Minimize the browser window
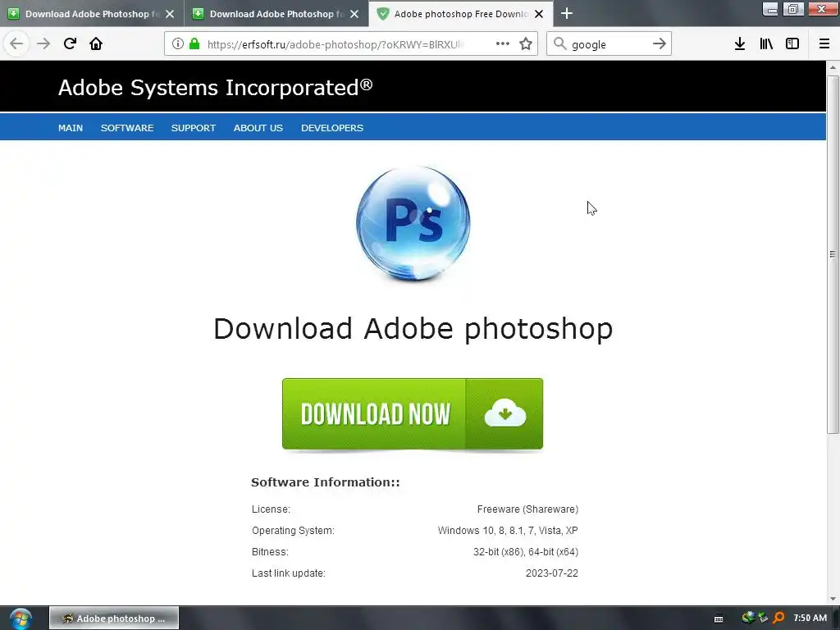The height and width of the screenshot is (630, 840). 770,8
